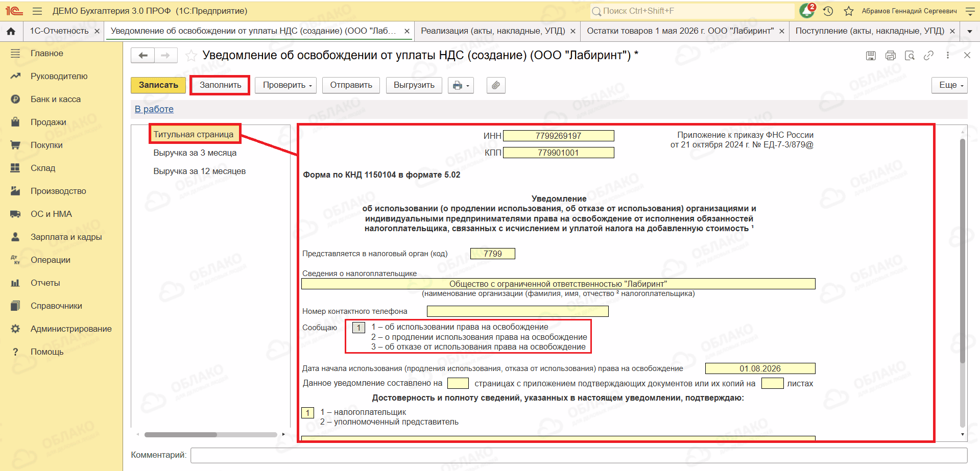Close the notification form with X

[x=967, y=55]
